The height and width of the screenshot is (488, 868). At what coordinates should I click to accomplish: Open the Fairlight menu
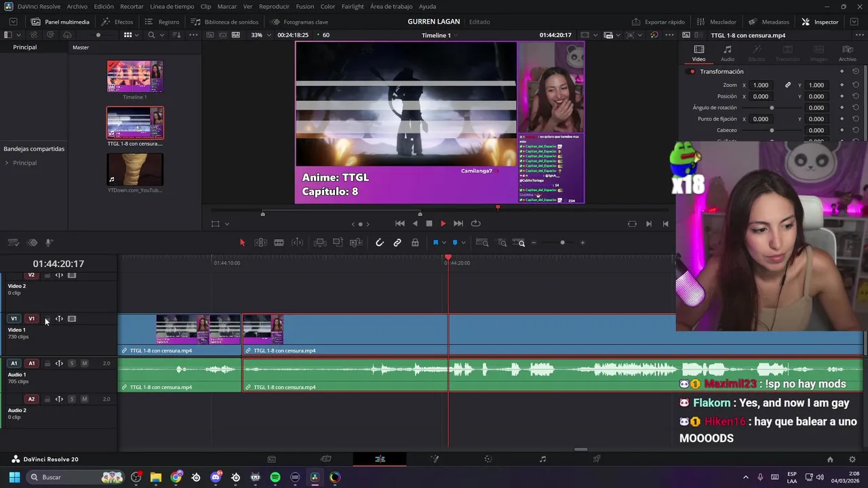[353, 6]
